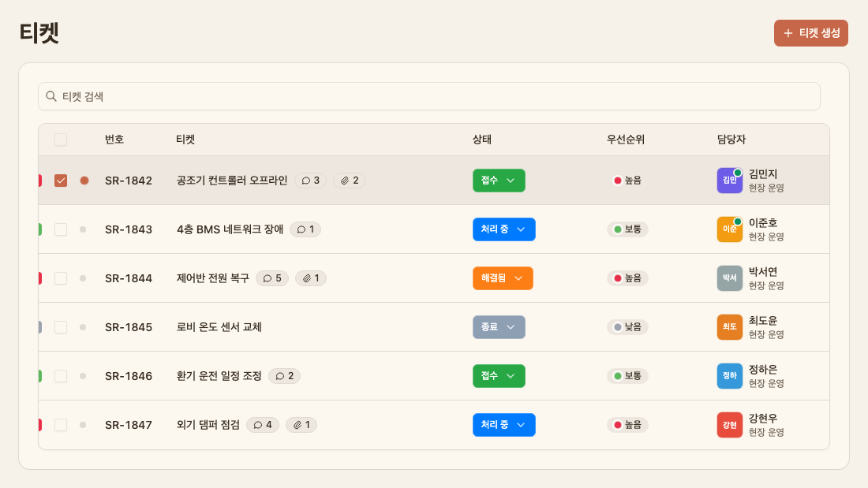Click assignee name 강현우
Viewport: 868px width, 488px height.
(x=763, y=419)
